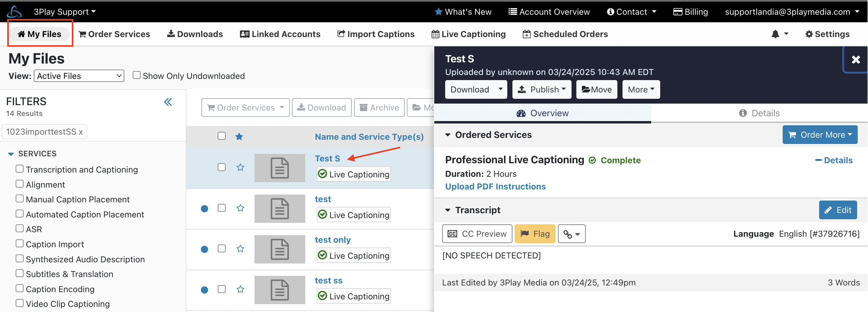
Task: Open the View Active Files dropdown
Action: pos(79,76)
